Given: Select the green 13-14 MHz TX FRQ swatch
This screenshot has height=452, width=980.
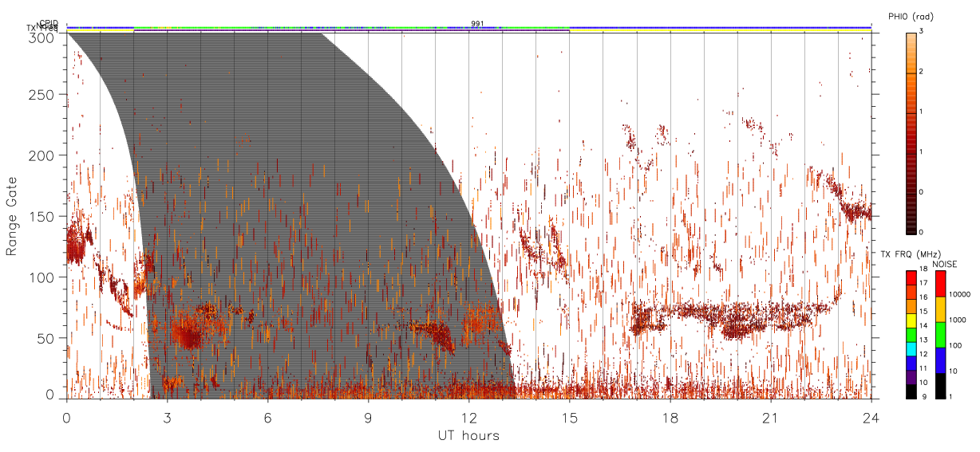Looking at the screenshot, I should [911, 335].
